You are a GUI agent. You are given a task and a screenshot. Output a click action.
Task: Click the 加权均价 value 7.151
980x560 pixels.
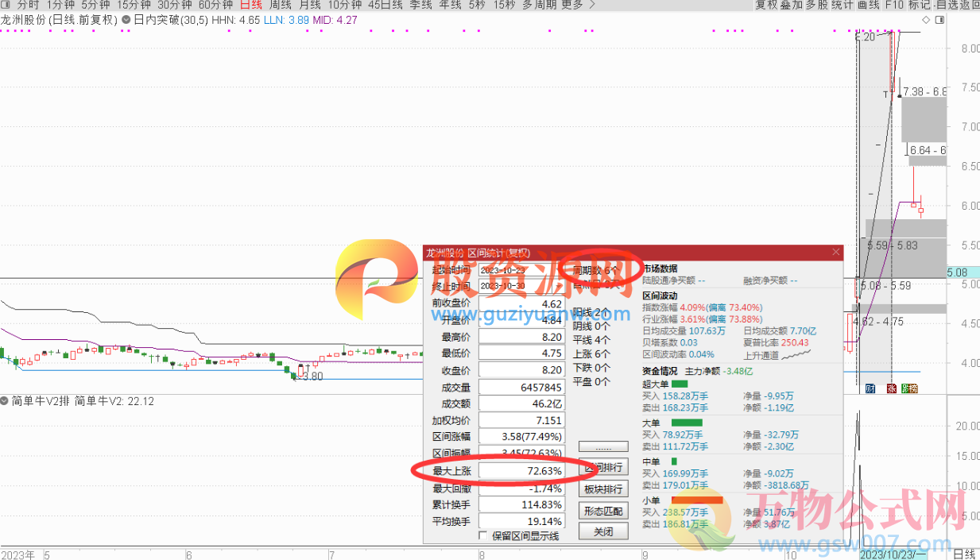point(521,420)
